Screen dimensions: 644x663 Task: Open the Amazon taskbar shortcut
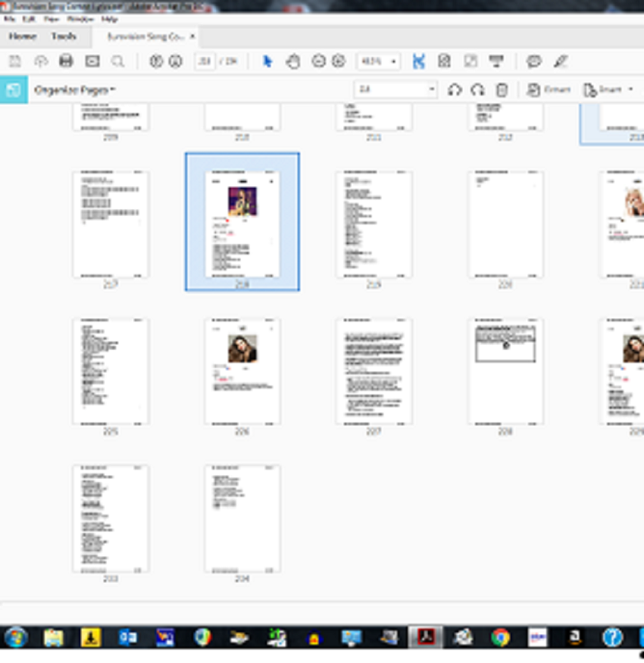[575, 637]
